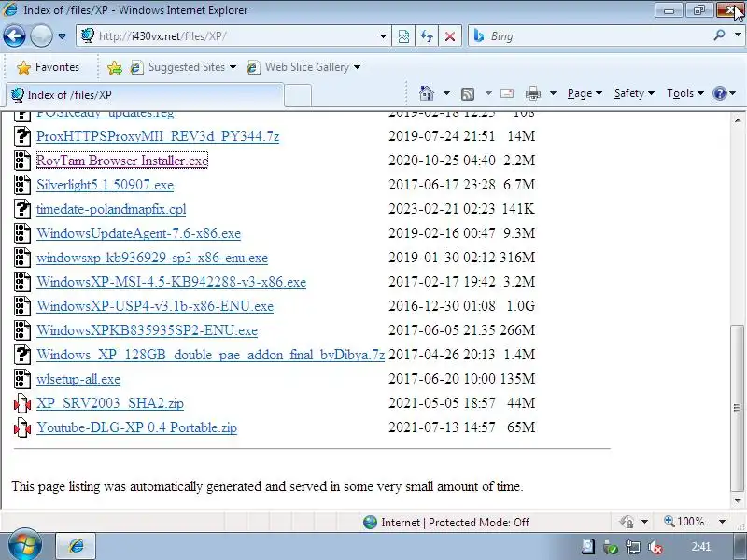The width and height of the screenshot is (747, 560).
Task: Click the unknown-file icon beside timedate-polandmapfix.cpl
Action: 21,209
